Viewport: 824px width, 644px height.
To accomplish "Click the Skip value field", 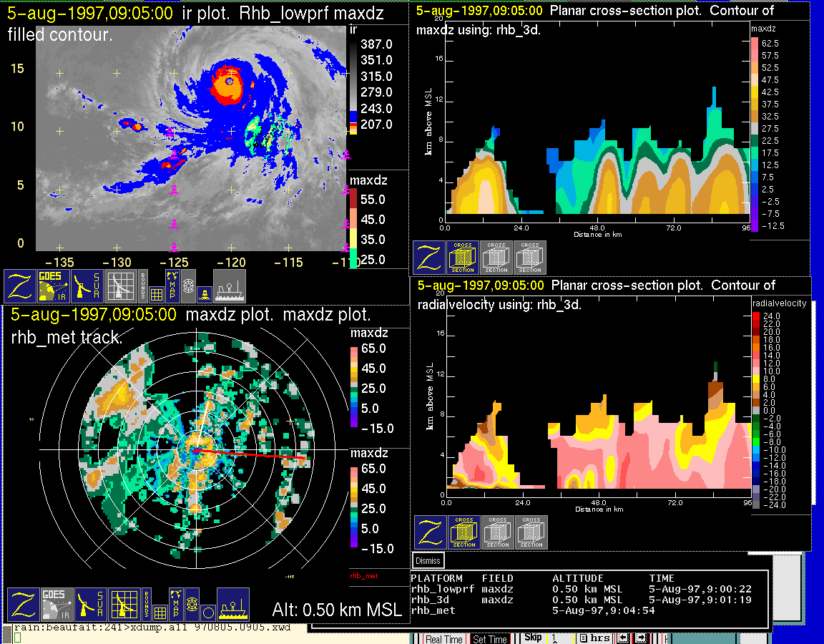I will coord(561,638).
